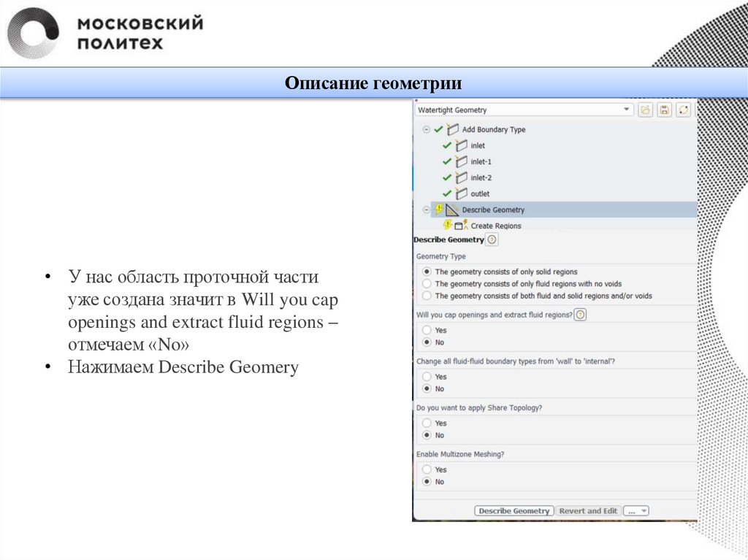Click green checkmark next to inlet
Image resolution: width=748 pixels, height=560 pixels.
point(447,145)
